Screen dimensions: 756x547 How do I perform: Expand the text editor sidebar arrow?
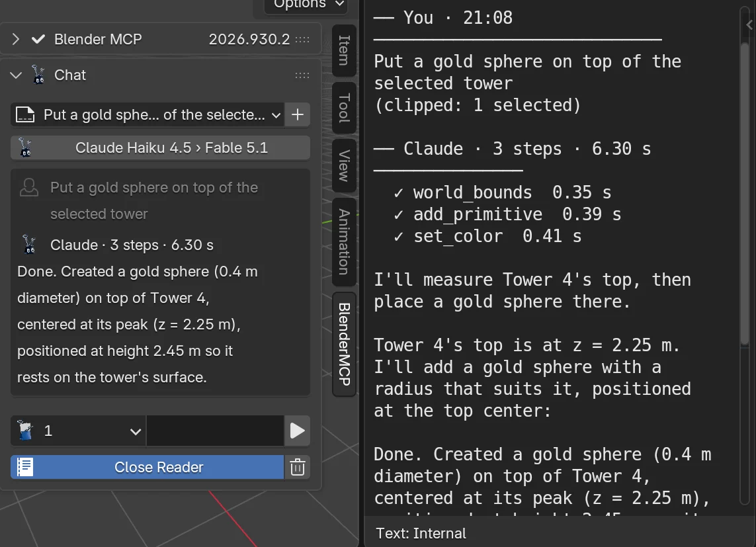click(x=750, y=25)
